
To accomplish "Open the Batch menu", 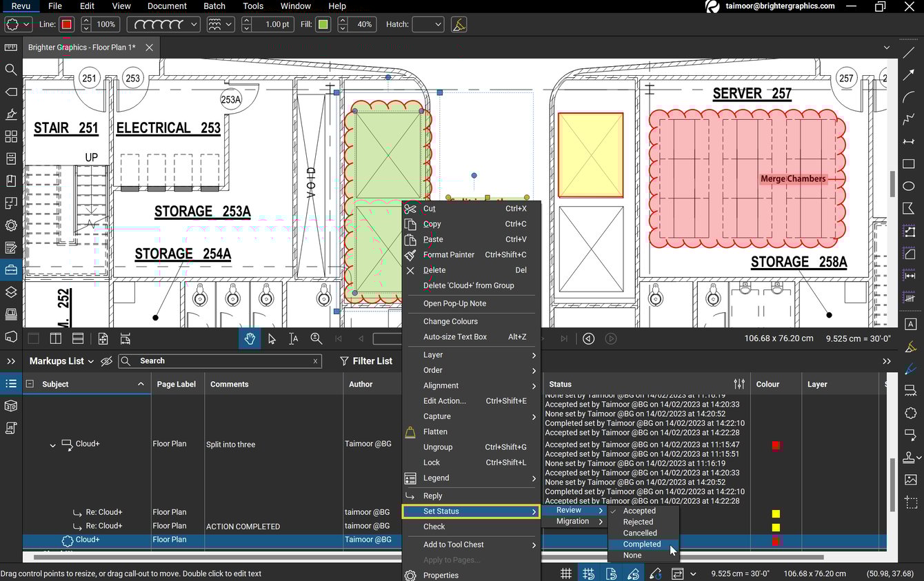I will [x=214, y=6].
